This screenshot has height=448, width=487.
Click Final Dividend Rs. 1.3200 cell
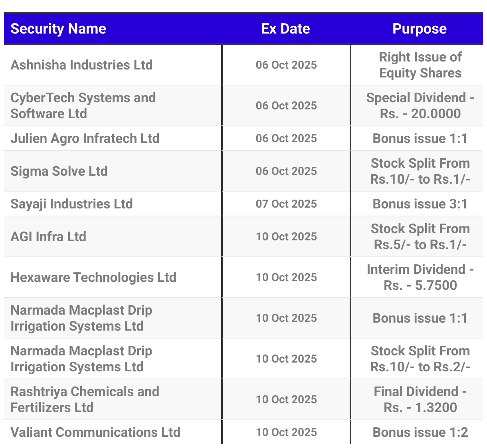(420, 399)
